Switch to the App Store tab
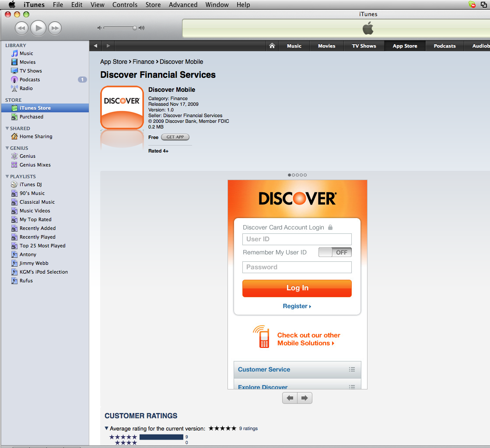The height and width of the screenshot is (448, 490). click(405, 46)
